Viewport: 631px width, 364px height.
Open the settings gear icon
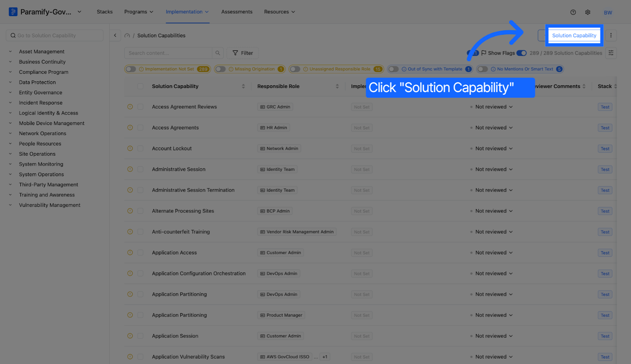point(588,12)
